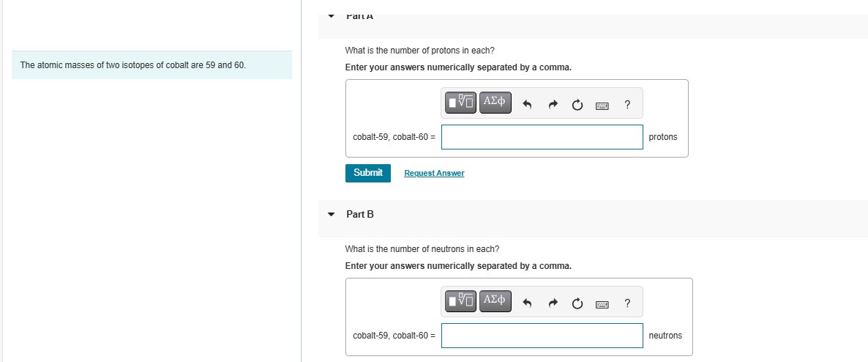Click undo arrow in Part B toolbar
Screen dimensions: 868x362
(527, 303)
